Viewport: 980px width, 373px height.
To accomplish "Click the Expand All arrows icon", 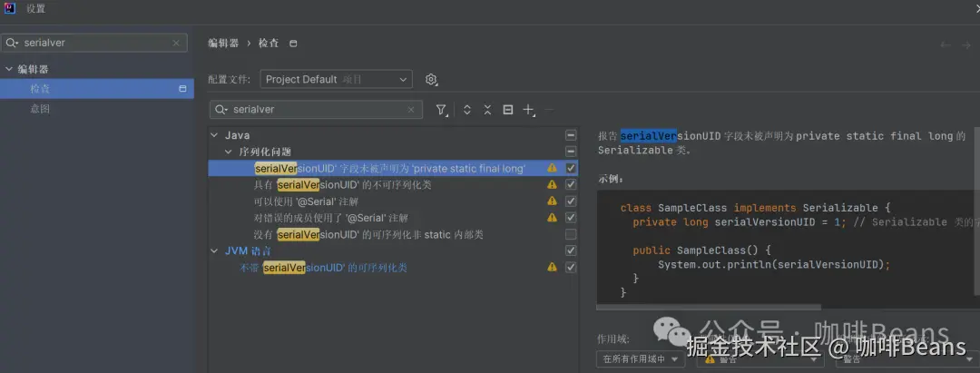I will (x=466, y=110).
